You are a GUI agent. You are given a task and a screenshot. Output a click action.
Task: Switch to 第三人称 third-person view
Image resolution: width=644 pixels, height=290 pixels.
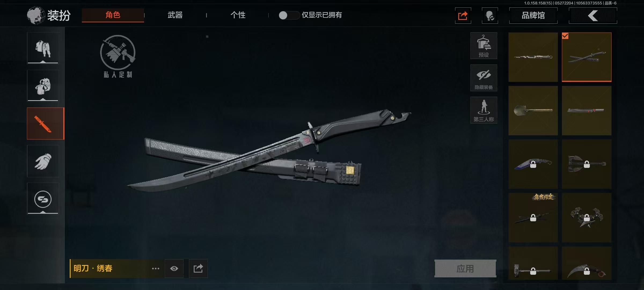[x=484, y=110]
